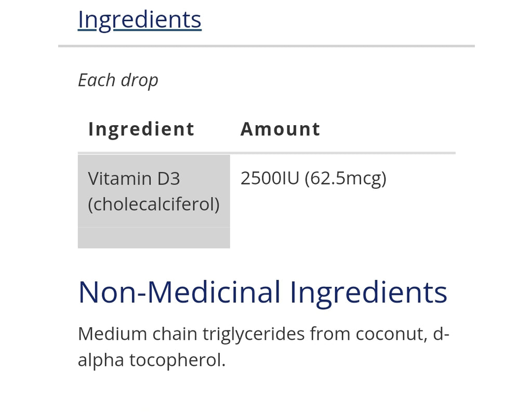Select the 'Amount' column header
Viewport: 532px width, 412px height.
coord(280,129)
